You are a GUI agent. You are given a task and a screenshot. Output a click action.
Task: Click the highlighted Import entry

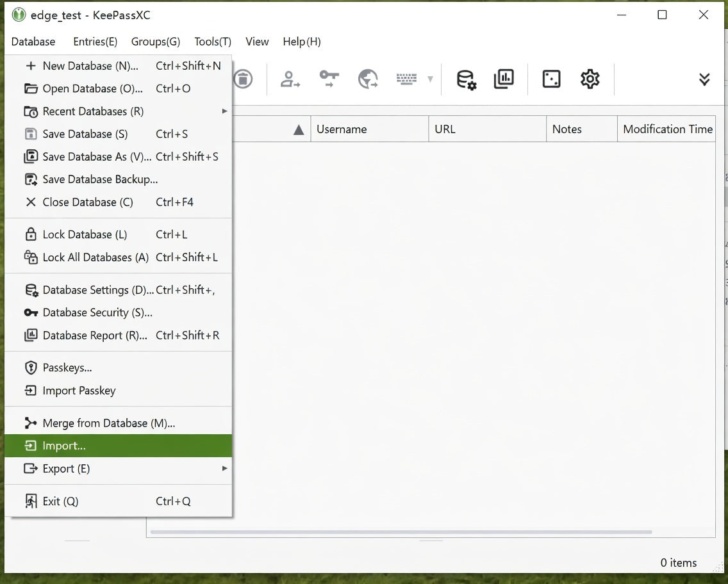click(119, 446)
